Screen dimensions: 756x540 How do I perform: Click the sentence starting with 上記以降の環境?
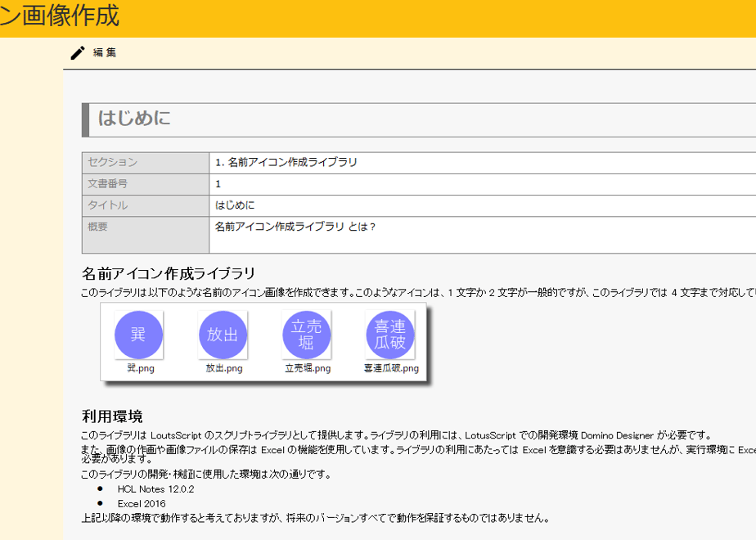[315, 518]
